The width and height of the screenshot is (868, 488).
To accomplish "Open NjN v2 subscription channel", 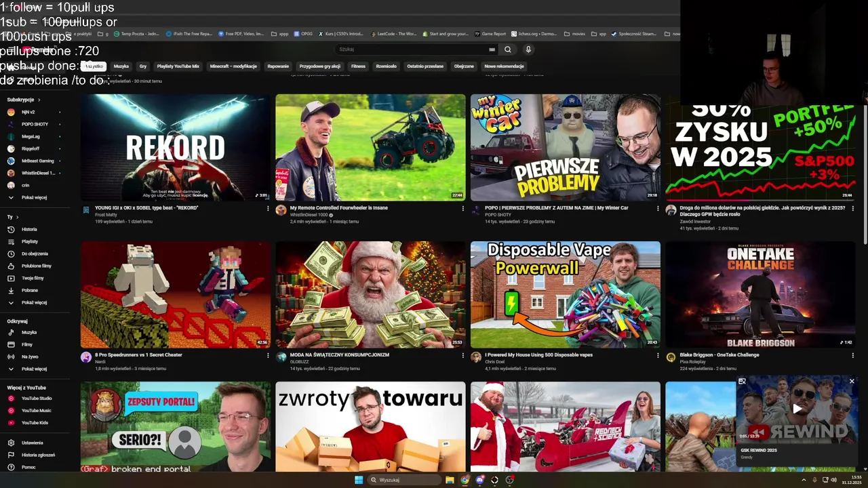I will point(28,112).
